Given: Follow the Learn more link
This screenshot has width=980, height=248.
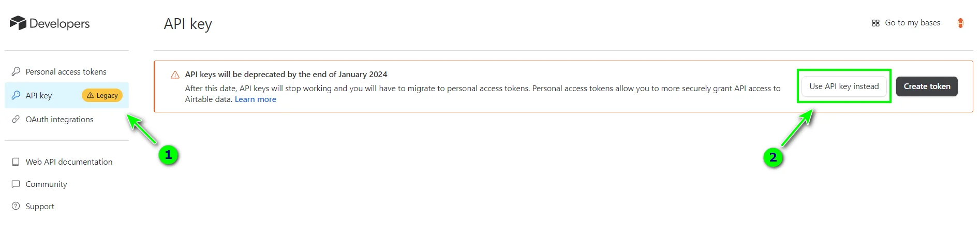Looking at the screenshot, I should 256,99.
